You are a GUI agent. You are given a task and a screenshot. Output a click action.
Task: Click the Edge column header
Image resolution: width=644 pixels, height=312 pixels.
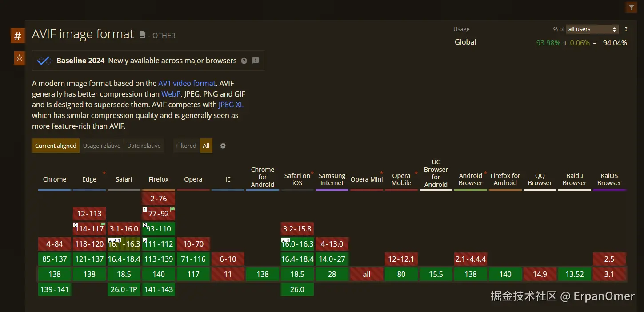(x=89, y=179)
